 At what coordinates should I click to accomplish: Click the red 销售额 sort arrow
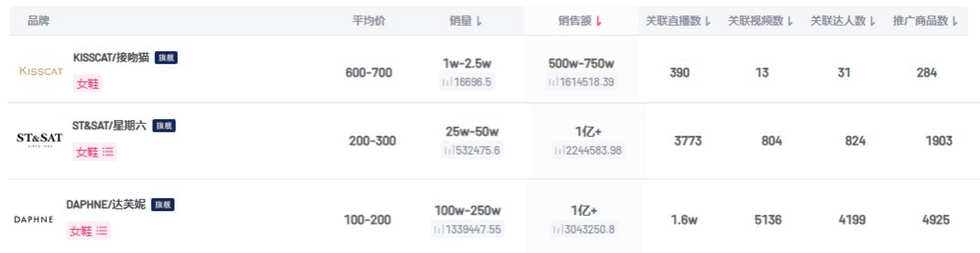(599, 21)
